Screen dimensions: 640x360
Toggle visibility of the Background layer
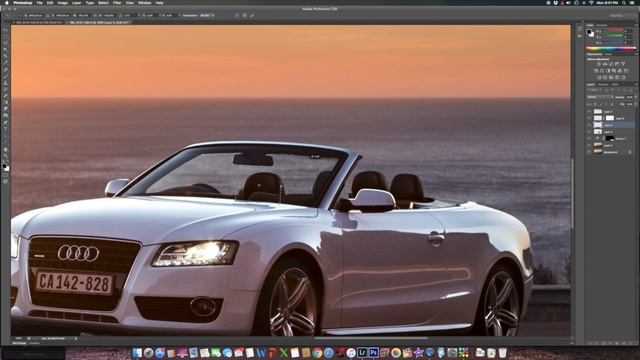tap(590, 151)
